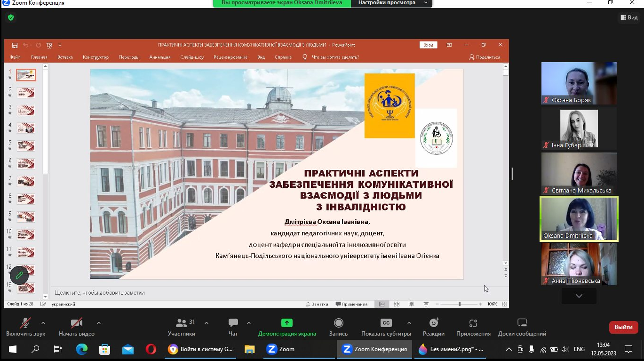Image resolution: width=644 pixels, height=361 pixels.
Task: Unmute microphone with Включить звук
Action: tap(25, 327)
